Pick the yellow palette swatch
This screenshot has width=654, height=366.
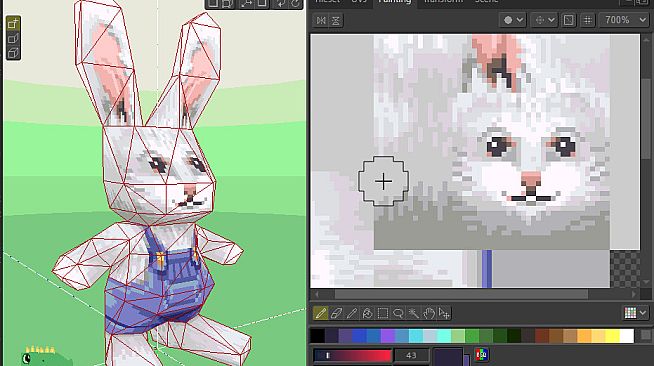[x=613, y=336]
